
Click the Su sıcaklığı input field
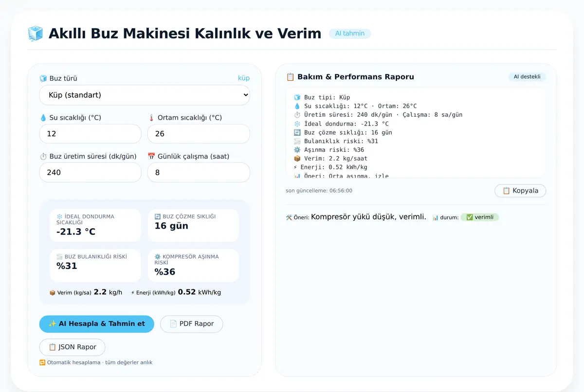pos(90,134)
